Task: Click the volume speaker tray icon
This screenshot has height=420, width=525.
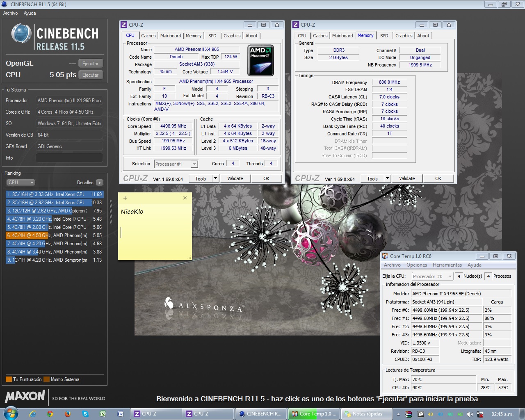Action: pos(470,414)
